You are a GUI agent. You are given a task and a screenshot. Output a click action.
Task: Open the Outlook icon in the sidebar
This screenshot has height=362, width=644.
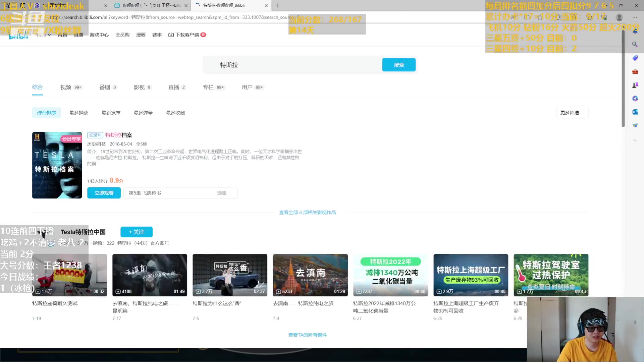point(635,112)
